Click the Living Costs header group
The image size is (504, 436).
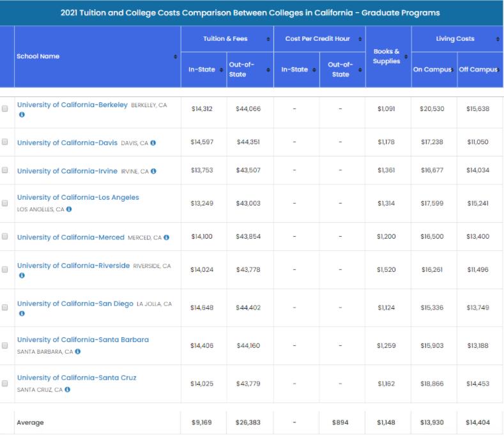tap(455, 39)
